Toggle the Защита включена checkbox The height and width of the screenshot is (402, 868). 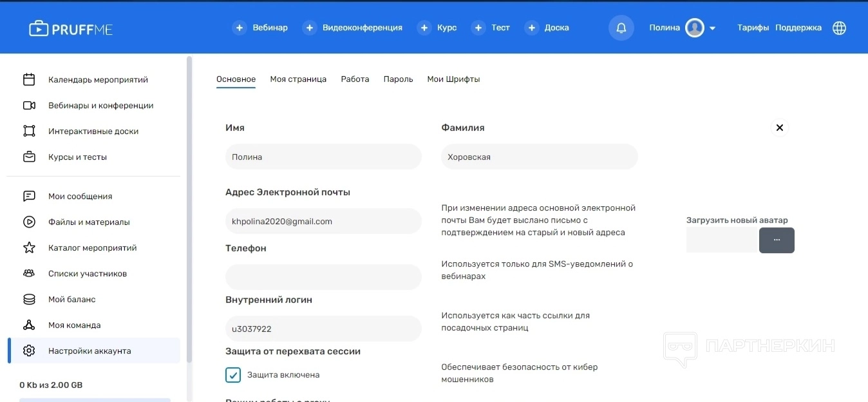(233, 375)
